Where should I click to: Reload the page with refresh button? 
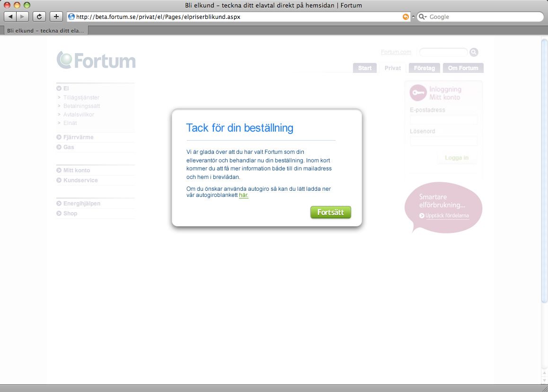pyautogui.click(x=39, y=17)
